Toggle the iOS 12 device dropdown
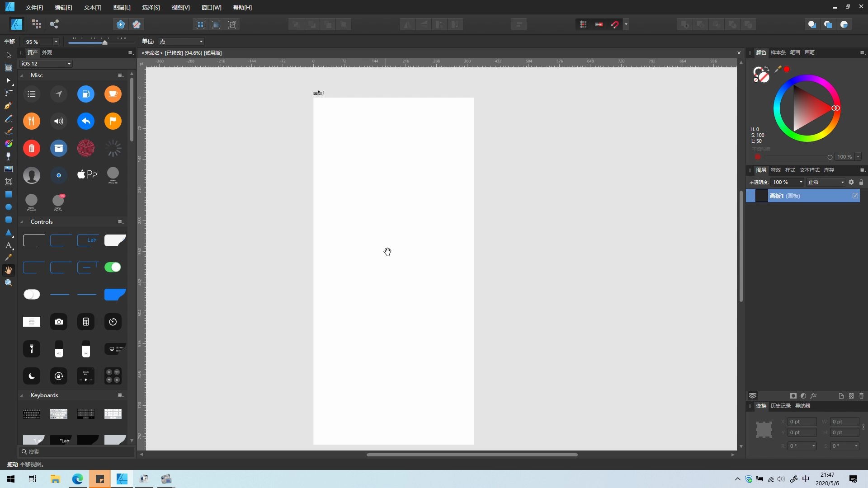The height and width of the screenshot is (488, 868). 47,64
